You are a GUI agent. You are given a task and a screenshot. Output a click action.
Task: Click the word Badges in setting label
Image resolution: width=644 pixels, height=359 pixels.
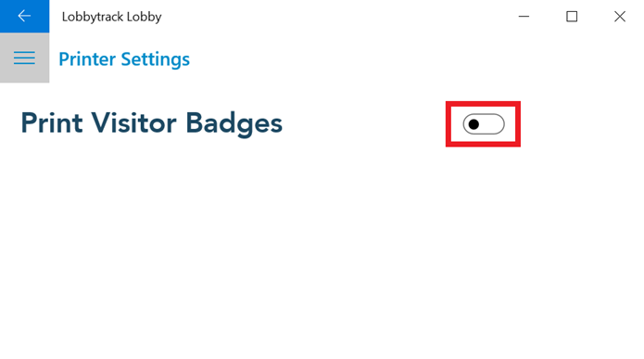point(234,123)
